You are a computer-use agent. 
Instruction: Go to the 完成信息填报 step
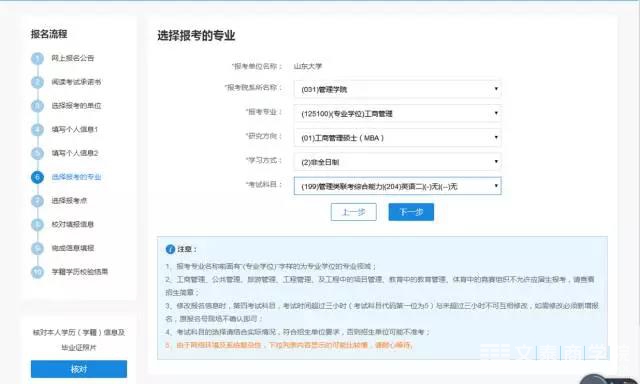pos(73,248)
